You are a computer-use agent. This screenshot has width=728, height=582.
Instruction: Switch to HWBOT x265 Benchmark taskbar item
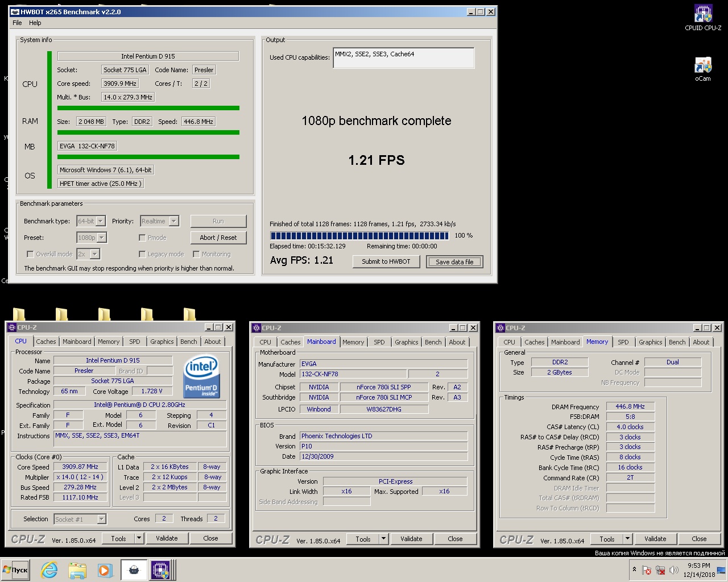click(x=134, y=570)
